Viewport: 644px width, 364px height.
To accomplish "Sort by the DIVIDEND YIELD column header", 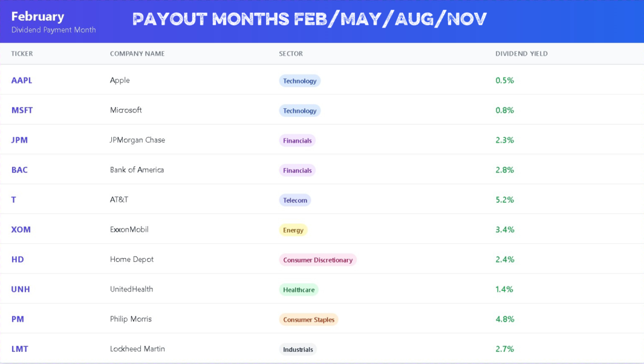I will pos(521,54).
